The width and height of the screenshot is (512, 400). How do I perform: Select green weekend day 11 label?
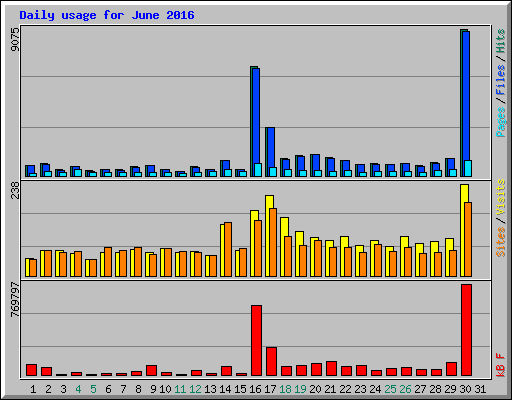pos(180,389)
